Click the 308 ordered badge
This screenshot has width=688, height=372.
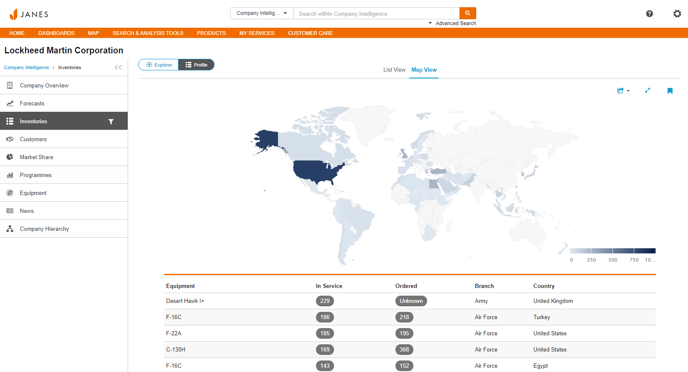coord(404,350)
